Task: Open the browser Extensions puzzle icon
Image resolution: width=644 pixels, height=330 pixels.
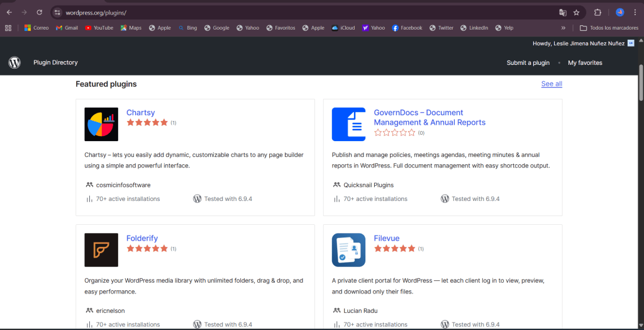Action: pos(597,13)
